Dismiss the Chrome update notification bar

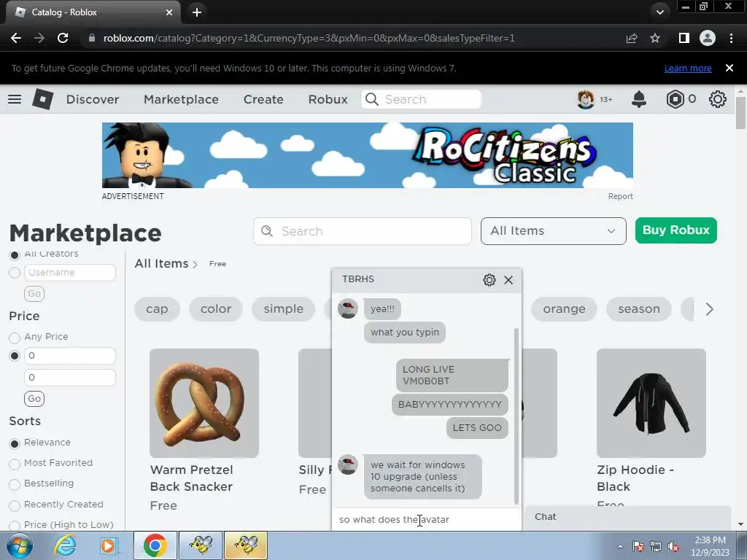pos(729,68)
